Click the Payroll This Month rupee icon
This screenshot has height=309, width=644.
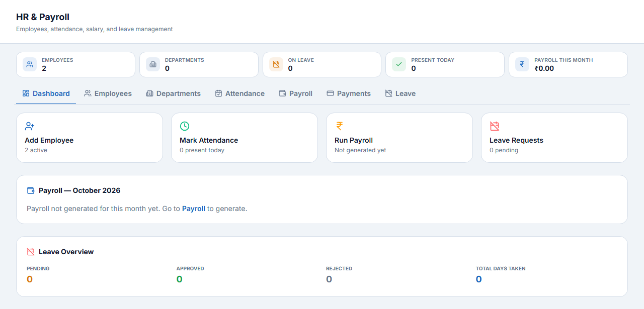[522, 64]
